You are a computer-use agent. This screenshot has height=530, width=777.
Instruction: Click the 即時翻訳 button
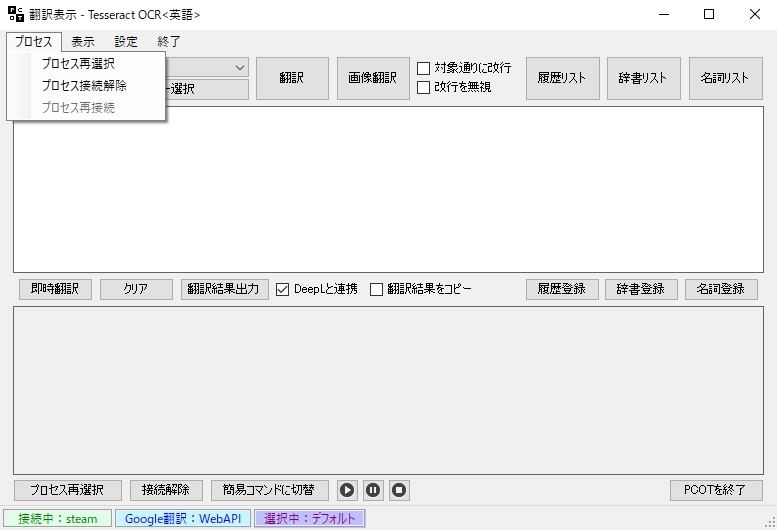click(x=56, y=289)
